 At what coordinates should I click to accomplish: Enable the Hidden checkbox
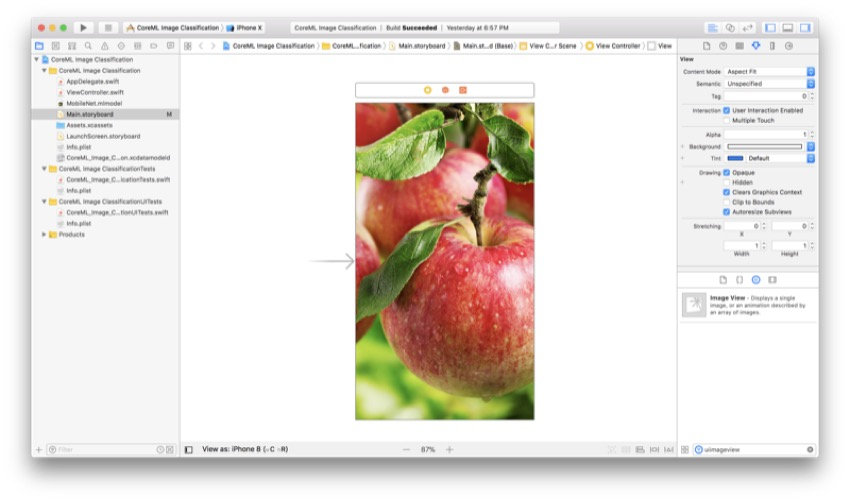(726, 182)
